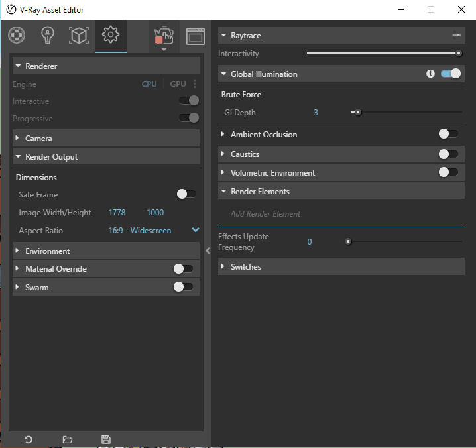Click the Interactivity slider handle
This screenshot has height=448, width=476.
tap(459, 54)
